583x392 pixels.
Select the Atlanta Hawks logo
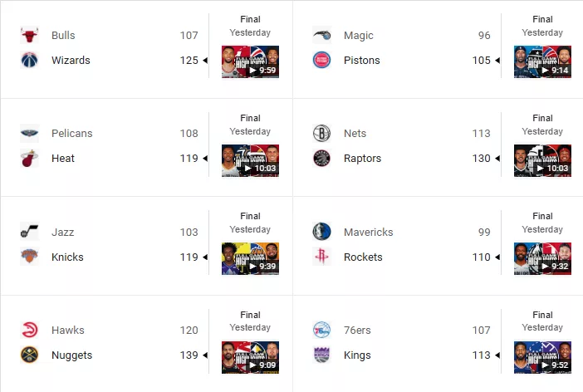(x=29, y=330)
